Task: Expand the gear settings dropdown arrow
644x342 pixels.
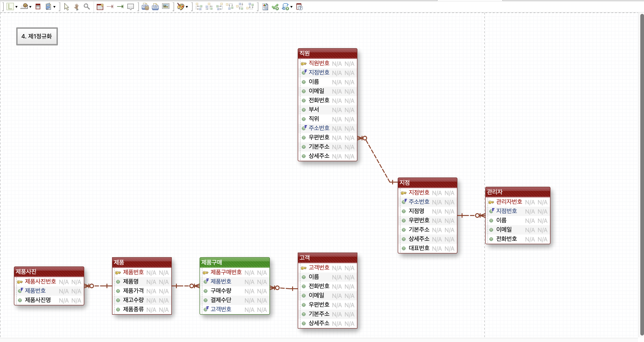Action: 31,7
